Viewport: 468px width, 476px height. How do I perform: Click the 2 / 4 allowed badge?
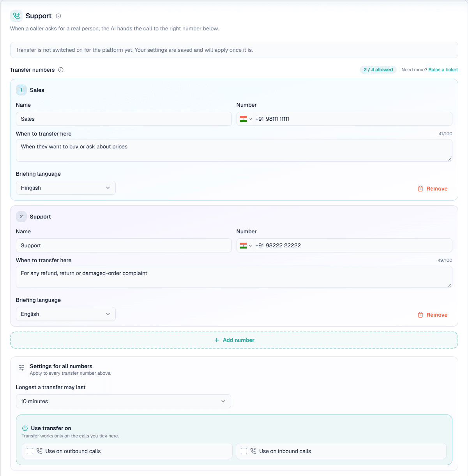pyautogui.click(x=378, y=70)
